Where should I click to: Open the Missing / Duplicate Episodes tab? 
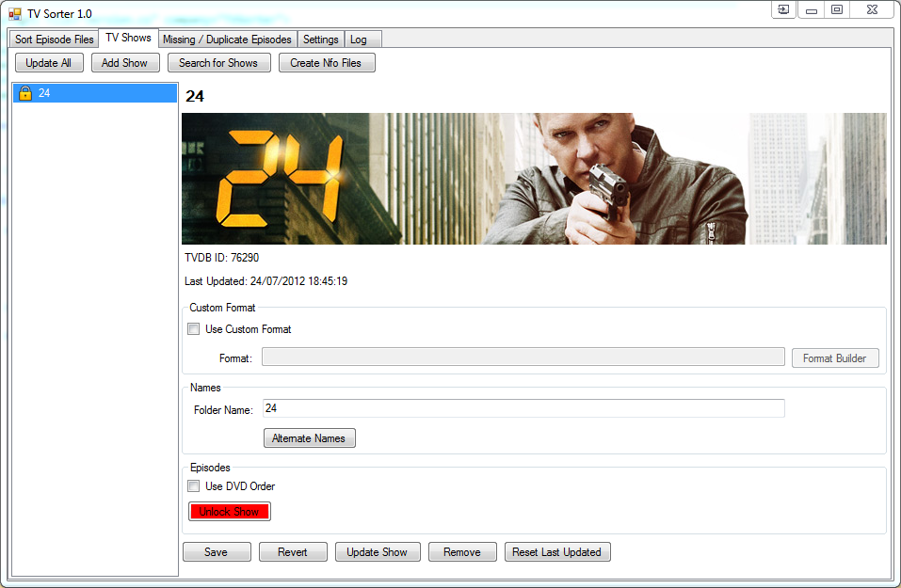[x=227, y=40]
